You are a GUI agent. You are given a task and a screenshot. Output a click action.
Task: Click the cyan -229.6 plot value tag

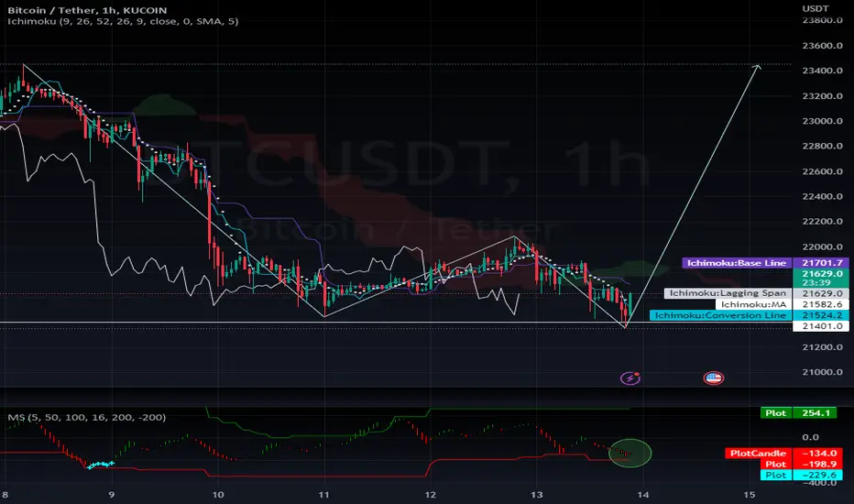[816, 475]
